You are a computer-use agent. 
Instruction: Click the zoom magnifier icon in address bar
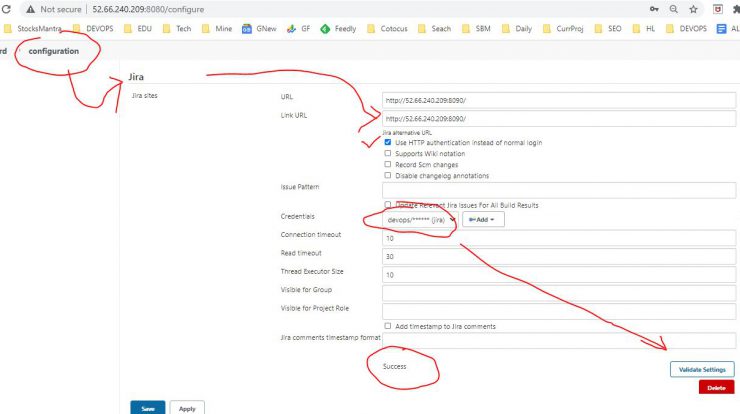(x=673, y=9)
